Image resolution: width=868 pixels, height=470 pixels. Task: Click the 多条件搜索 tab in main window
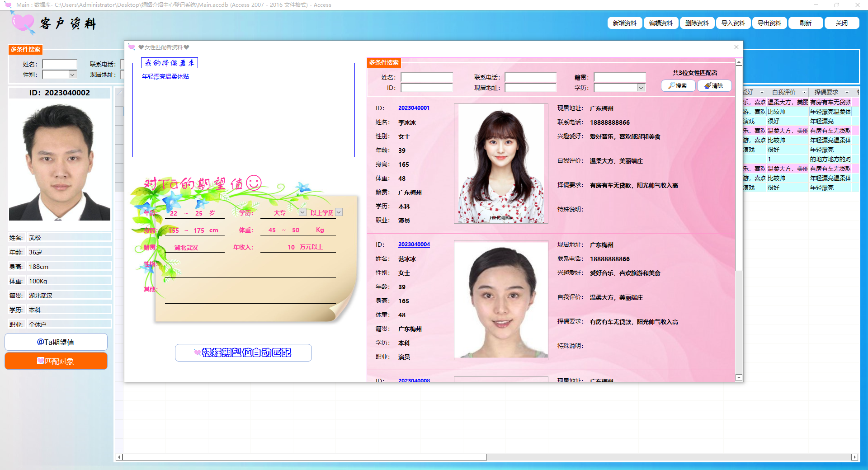tap(26, 49)
